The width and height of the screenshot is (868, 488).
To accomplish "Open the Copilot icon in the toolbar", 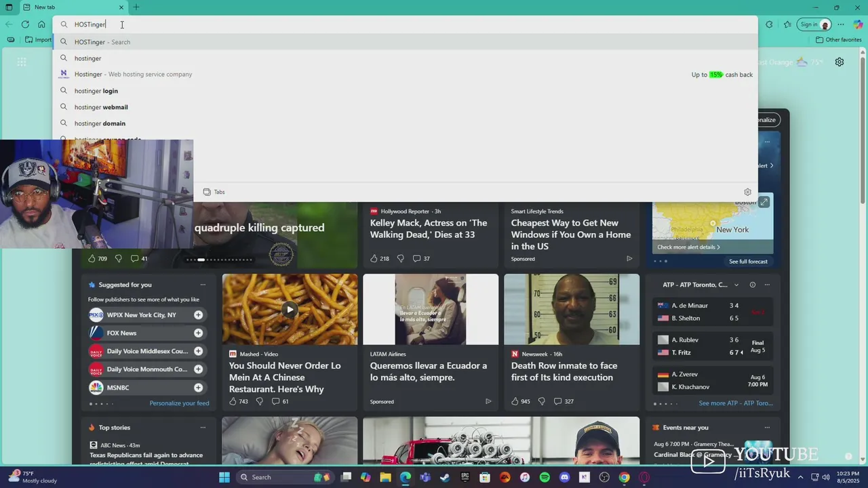I will click(x=858, y=24).
